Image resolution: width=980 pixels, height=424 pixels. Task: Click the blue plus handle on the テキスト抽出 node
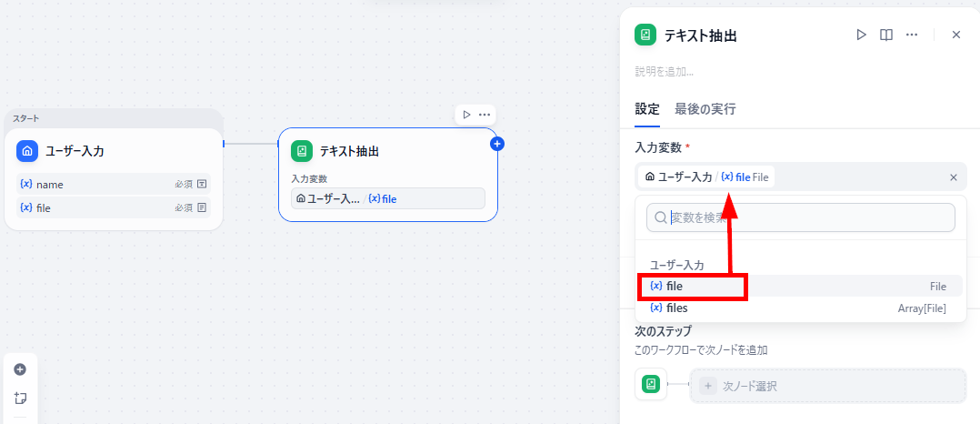click(x=497, y=144)
